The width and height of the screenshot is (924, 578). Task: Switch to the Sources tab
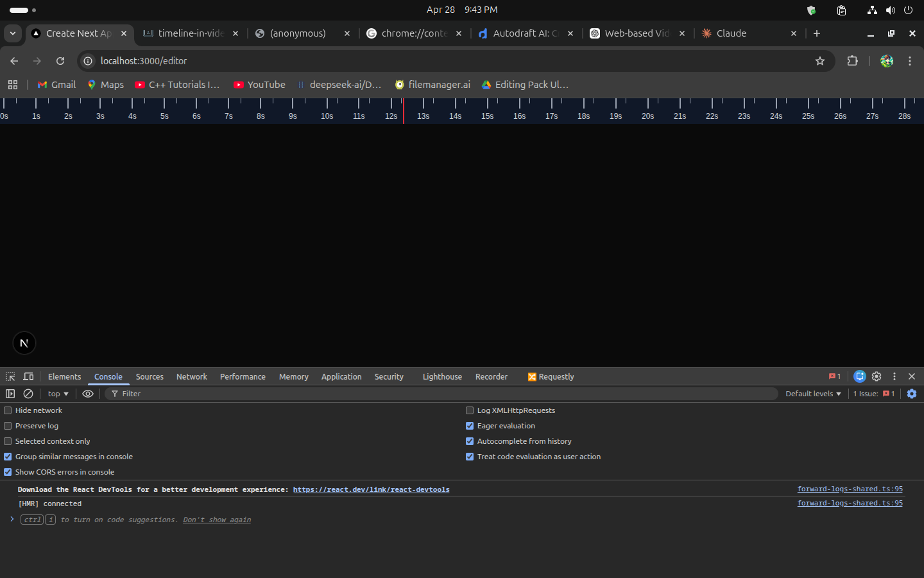[x=150, y=377]
